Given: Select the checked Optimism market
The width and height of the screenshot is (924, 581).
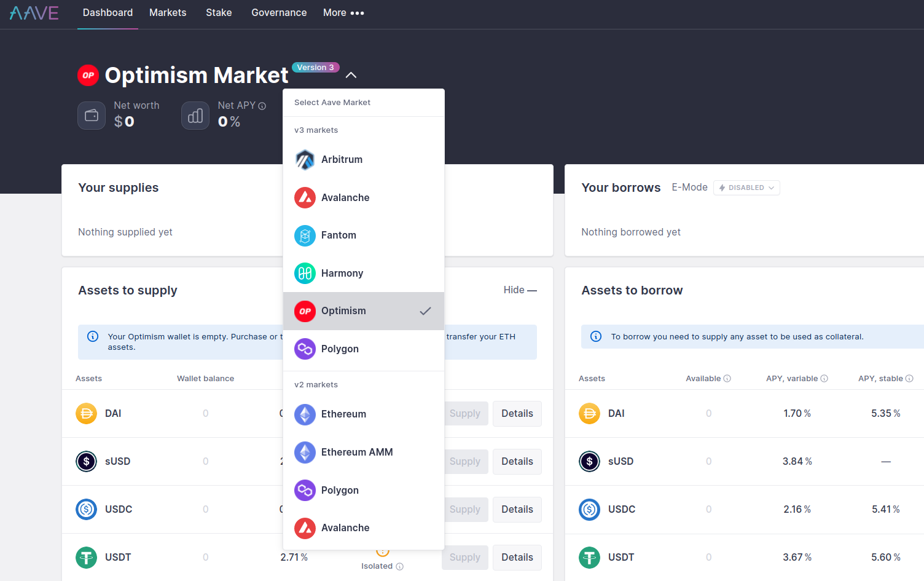Looking at the screenshot, I should coord(364,311).
